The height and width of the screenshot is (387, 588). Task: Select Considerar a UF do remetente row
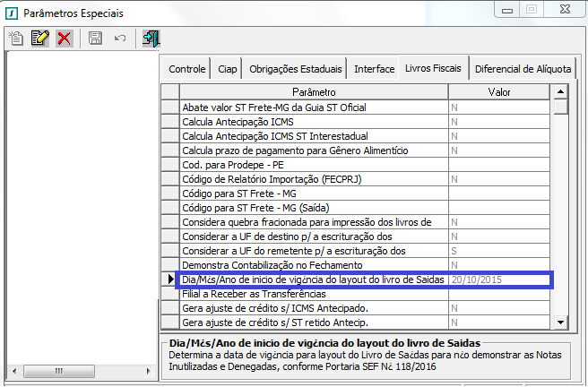[x=314, y=251]
